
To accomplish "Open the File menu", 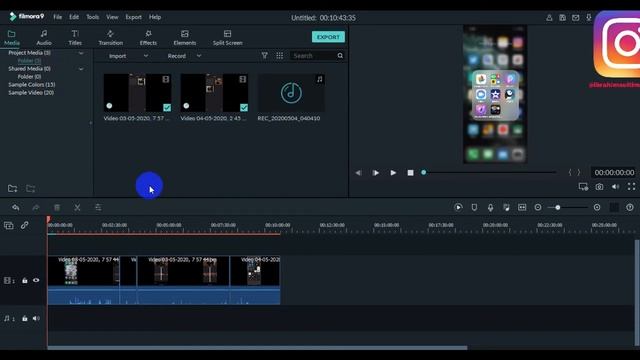I will (58, 17).
